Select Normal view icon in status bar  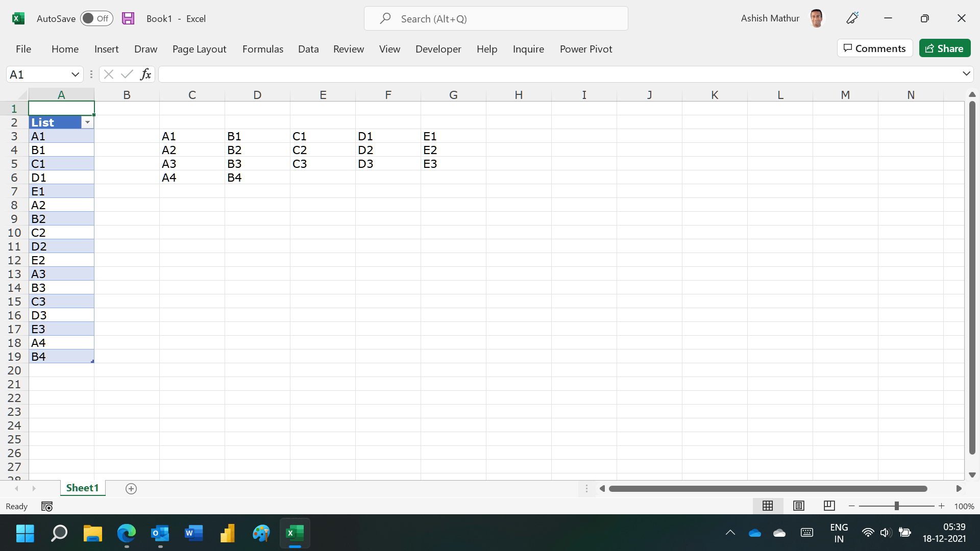[x=768, y=506]
